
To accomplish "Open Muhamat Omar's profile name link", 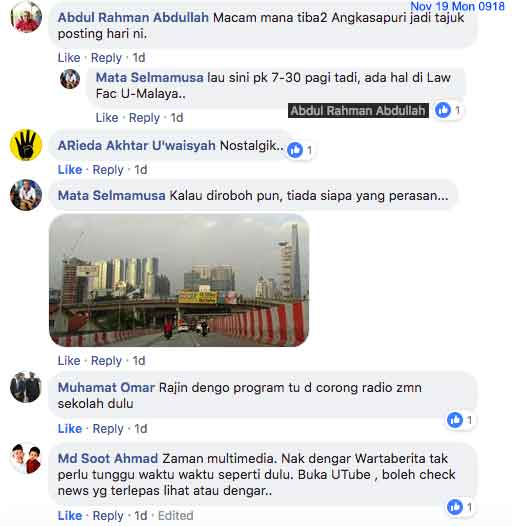I will (x=106, y=387).
